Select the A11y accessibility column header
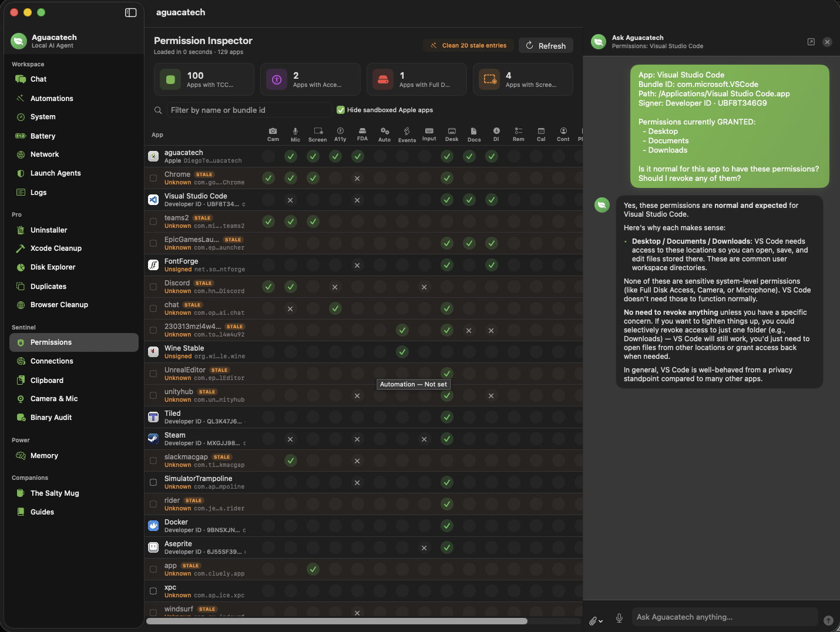840x632 pixels. point(340,135)
